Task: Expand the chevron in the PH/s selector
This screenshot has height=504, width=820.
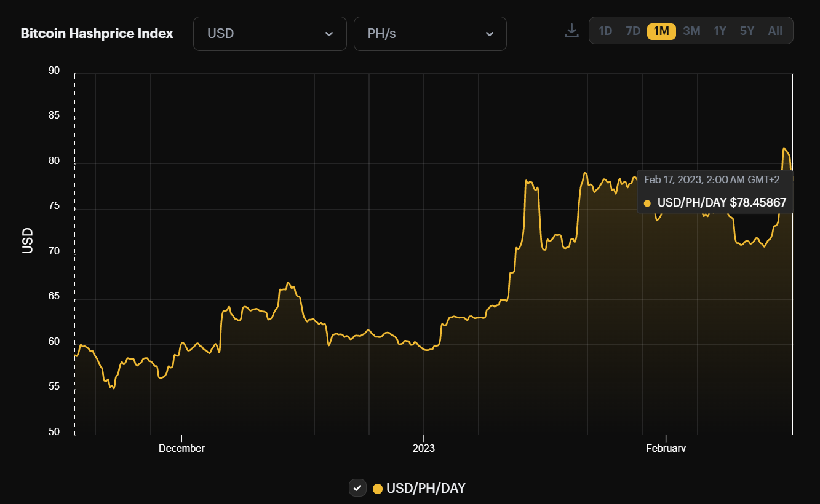Action: click(490, 34)
